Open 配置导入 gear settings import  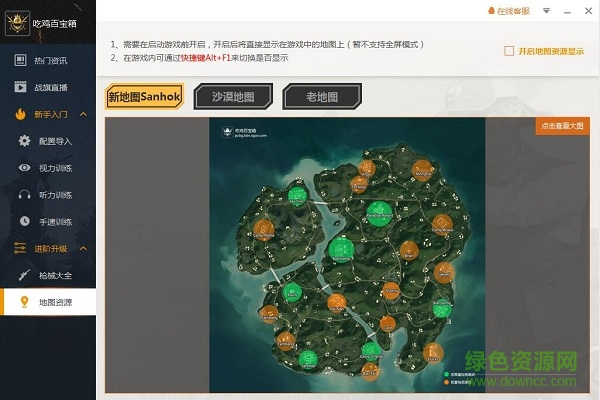(48, 141)
